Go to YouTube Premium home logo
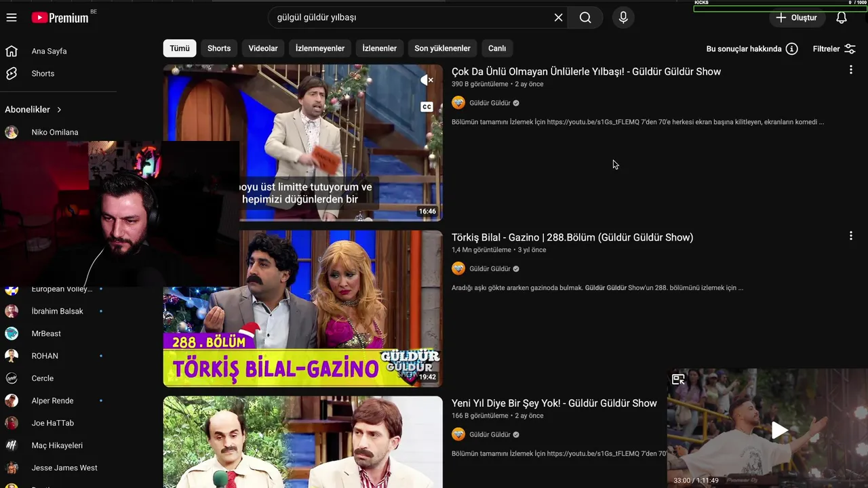This screenshot has height=488, width=868. pos(60,18)
